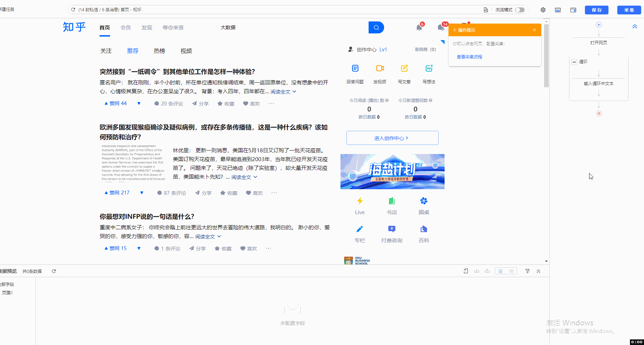Open the 草稿箱 (0) link
The width and height of the screenshot is (644, 345).
(425, 50)
